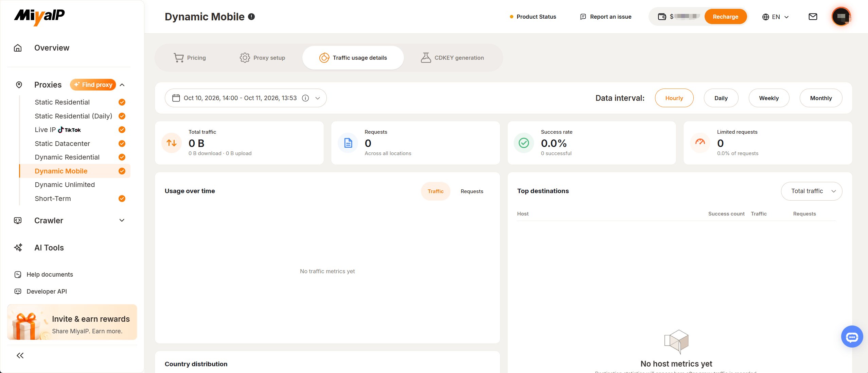Open Developer API link
This screenshot has height=373, width=868.
point(41,292)
